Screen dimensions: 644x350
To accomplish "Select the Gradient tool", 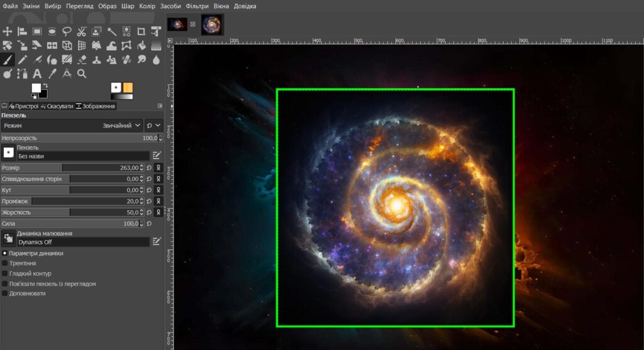I will pyautogui.click(x=156, y=45).
